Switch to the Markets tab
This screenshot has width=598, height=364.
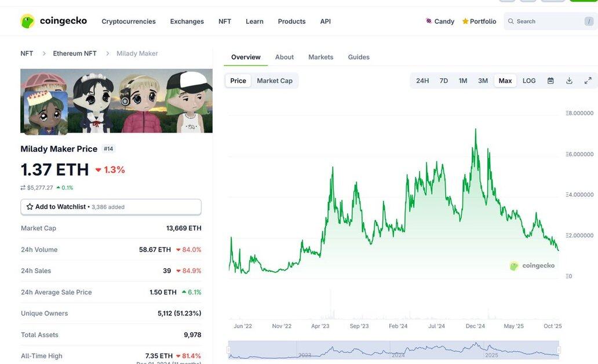320,57
